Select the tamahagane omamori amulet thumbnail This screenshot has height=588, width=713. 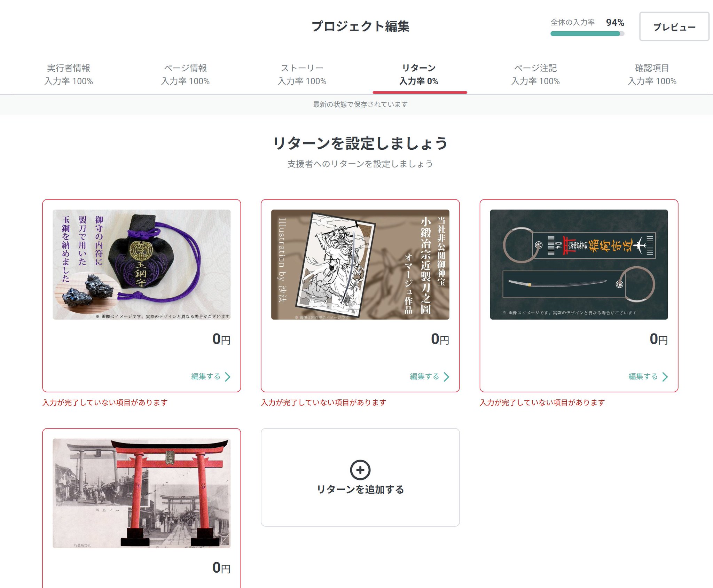(141, 264)
